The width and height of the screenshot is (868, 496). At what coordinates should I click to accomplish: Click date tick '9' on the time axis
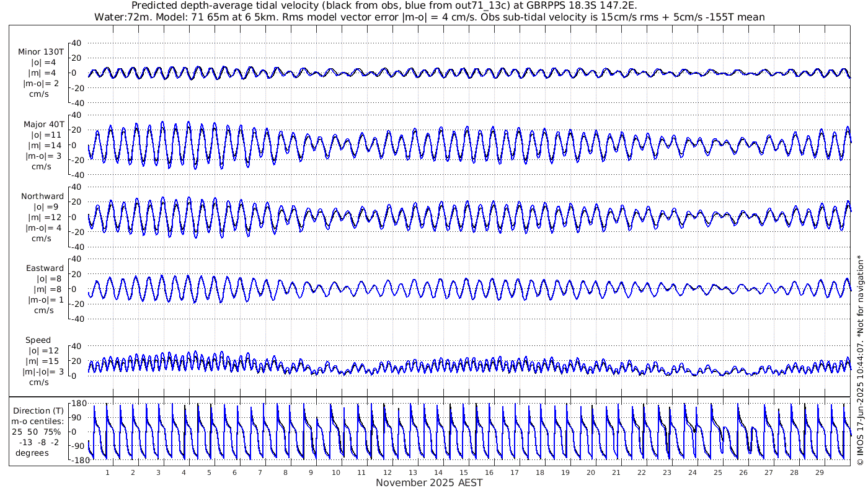[x=311, y=472]
